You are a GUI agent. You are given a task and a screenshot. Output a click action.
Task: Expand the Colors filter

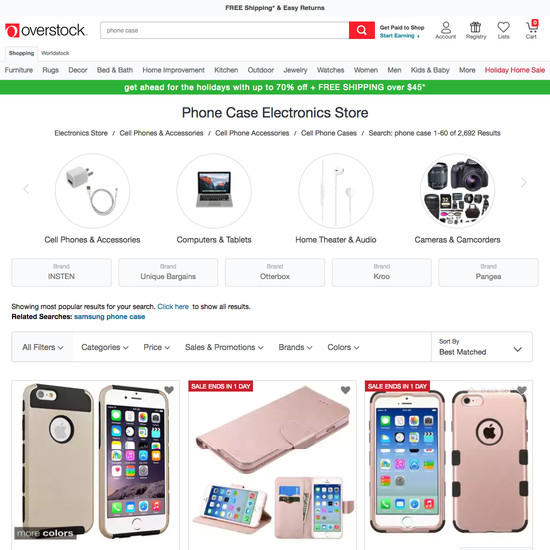[x=343, y=347]
